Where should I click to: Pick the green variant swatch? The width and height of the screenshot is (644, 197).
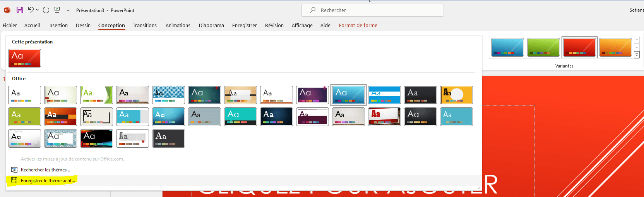[543, 47]
